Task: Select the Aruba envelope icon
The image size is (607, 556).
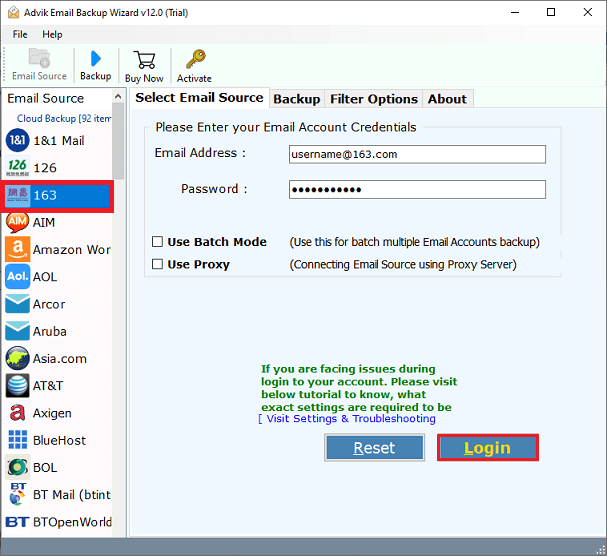Action: click(x=17, y=331)
